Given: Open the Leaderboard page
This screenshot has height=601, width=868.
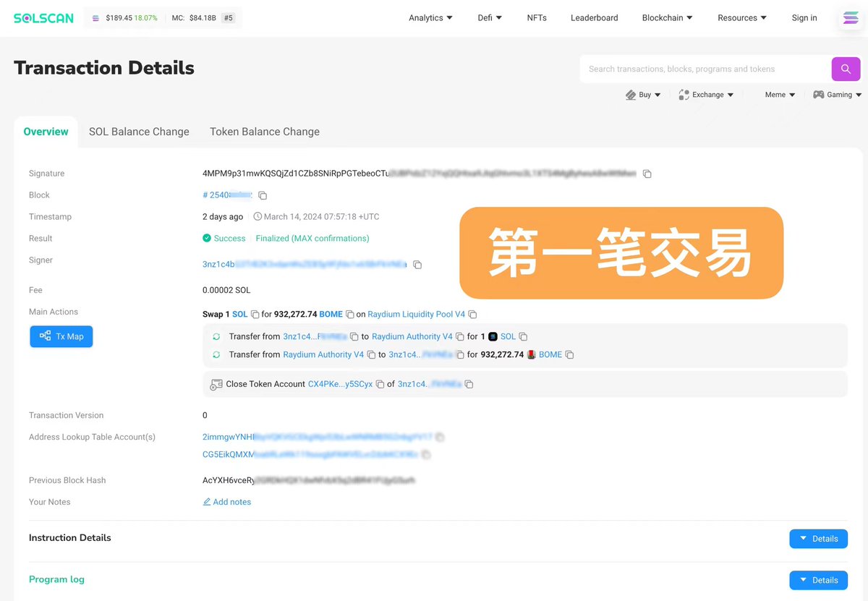Looking at the screenshot, I should click(595, 18).
